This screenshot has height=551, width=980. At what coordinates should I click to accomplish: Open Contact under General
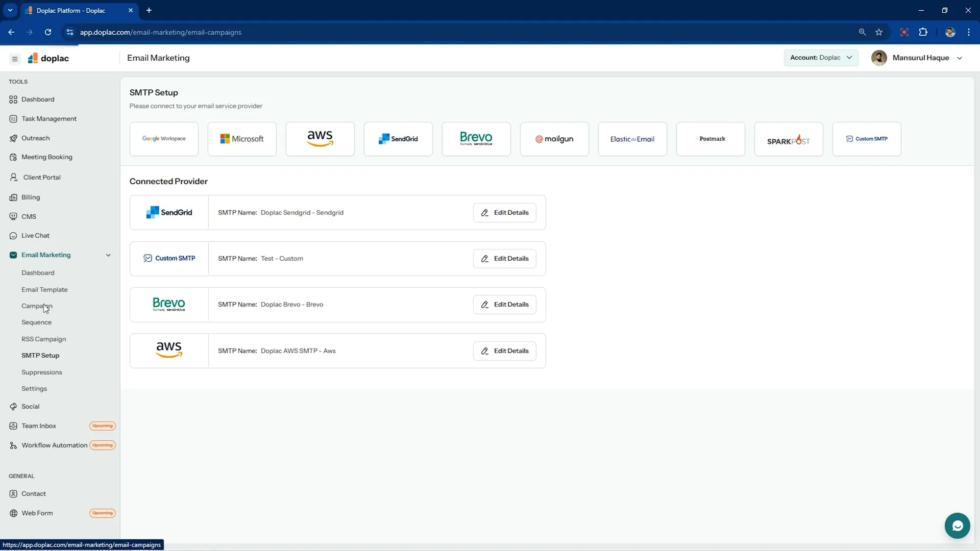(x=34, y=494)
